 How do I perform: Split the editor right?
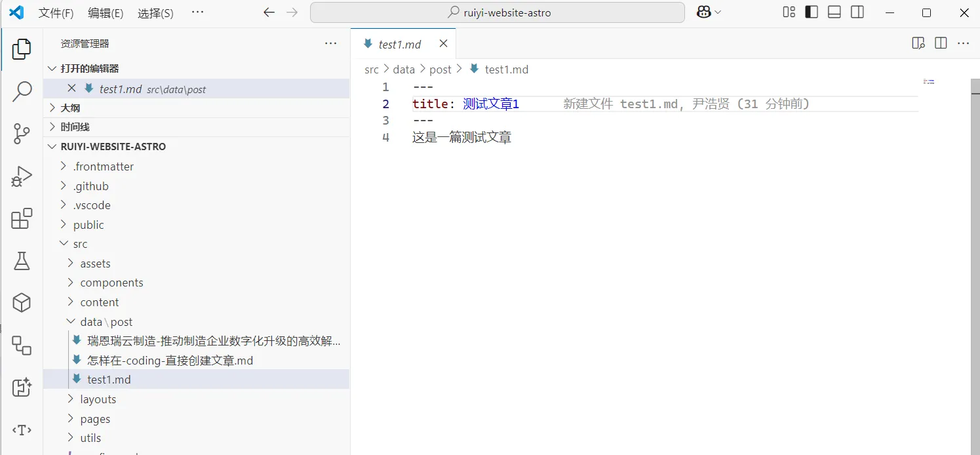[x=941, y=43]
